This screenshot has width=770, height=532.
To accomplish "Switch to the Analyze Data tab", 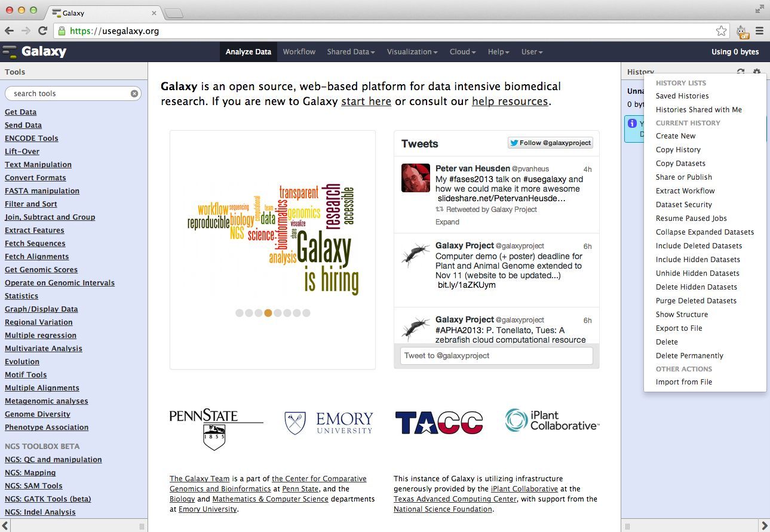I will [249, 52].
